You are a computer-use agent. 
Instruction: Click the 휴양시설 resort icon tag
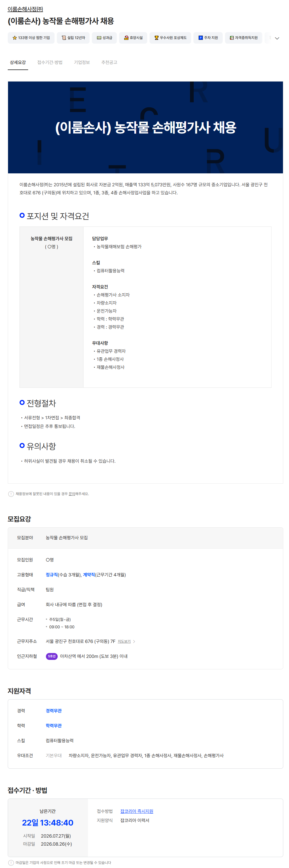coord(133,38)
